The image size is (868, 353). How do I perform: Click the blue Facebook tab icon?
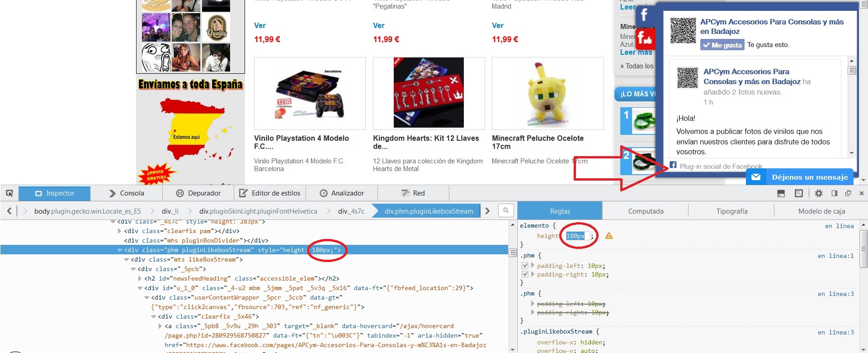[x=644, y=15]
